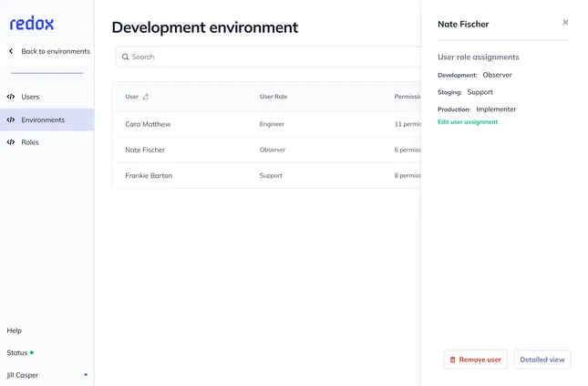Select the Nate Fischer table row
588x386 pixels.
point(266,150)
